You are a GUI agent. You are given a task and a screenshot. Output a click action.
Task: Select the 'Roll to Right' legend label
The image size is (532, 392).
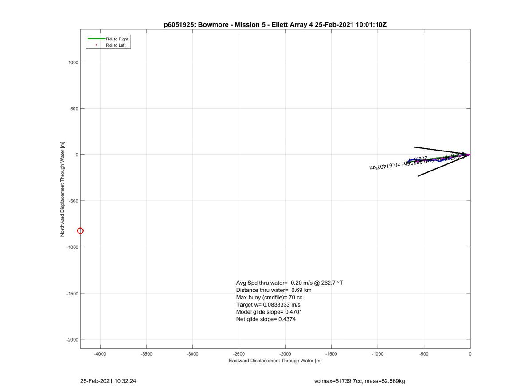click(117, 39)
